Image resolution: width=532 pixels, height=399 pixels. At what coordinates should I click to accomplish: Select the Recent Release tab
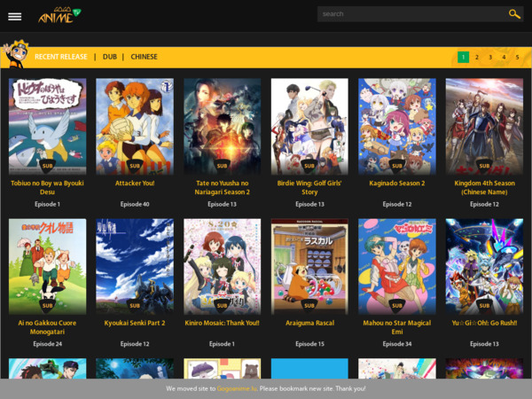[61, 57]
